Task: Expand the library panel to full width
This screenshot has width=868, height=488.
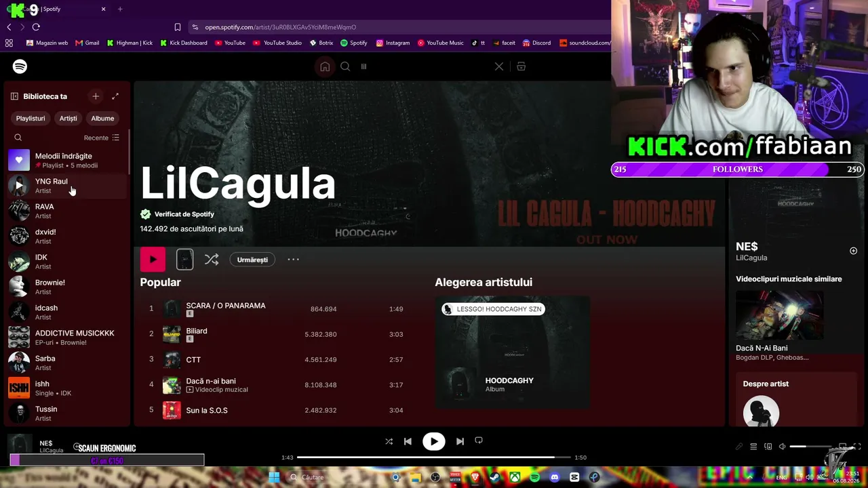Action: pos(115,96)
